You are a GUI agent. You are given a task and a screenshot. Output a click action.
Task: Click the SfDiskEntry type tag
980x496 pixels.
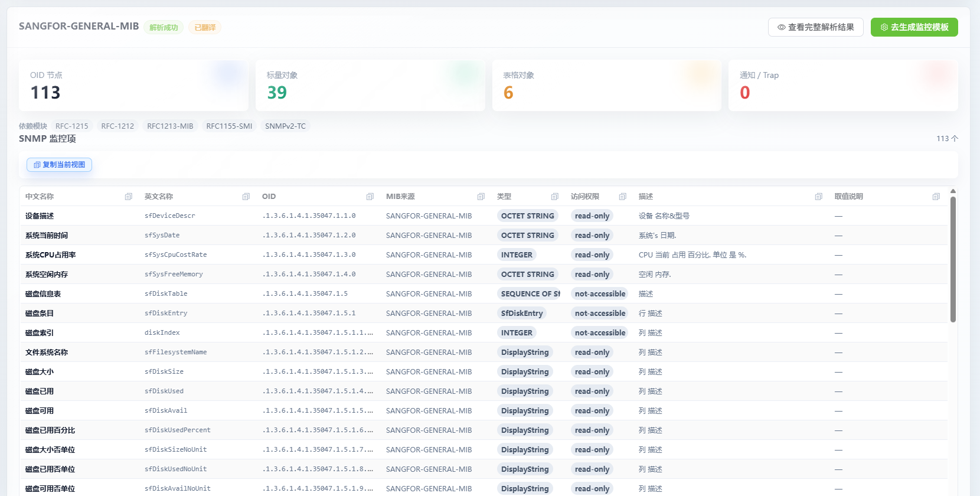[x=522, y=314]
